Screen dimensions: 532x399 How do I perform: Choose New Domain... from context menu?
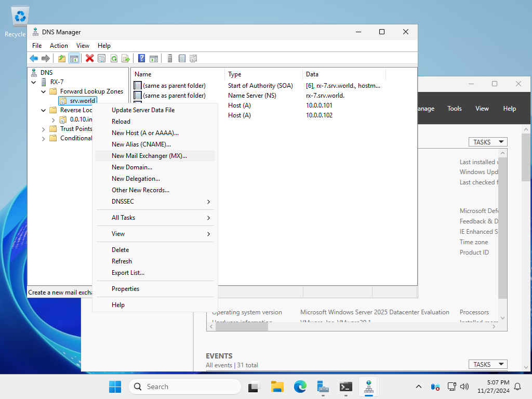[x=155, y=167]
